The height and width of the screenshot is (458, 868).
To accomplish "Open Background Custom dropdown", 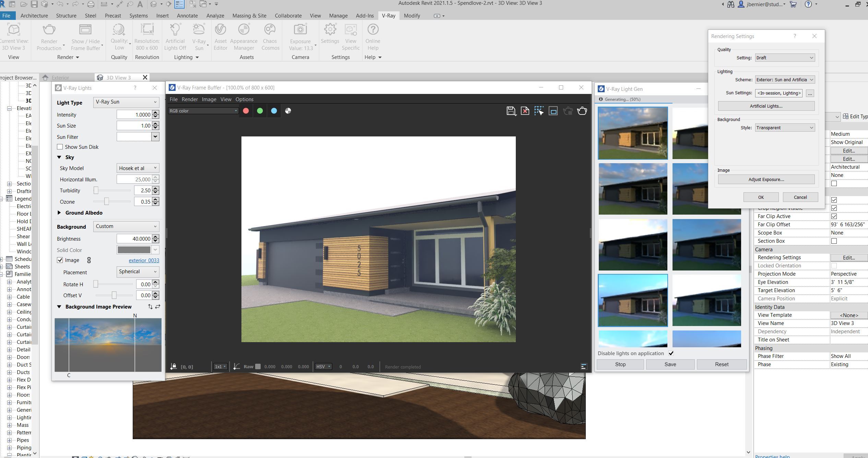I will 126,226.
